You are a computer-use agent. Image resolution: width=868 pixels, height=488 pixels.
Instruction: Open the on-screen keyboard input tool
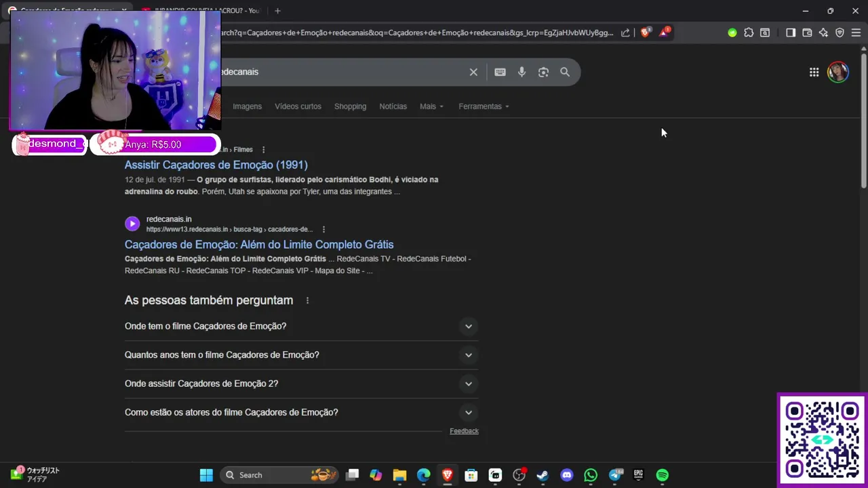[x=500, y=72]
